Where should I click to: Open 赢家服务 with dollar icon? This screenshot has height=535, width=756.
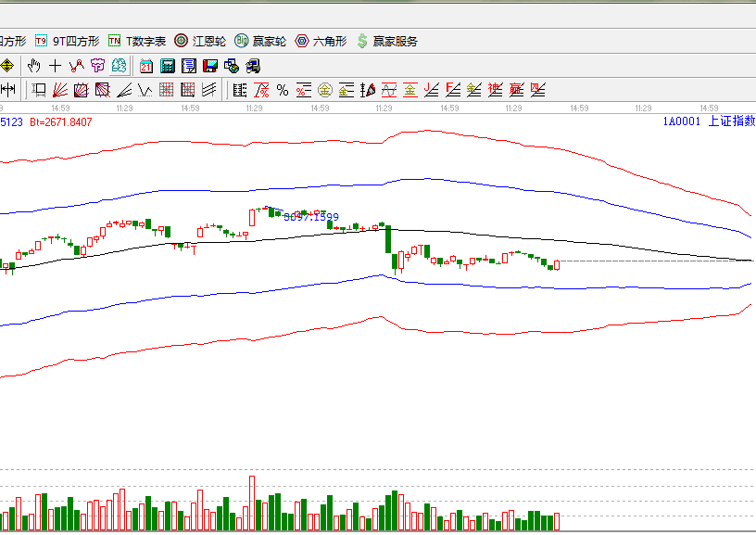pos(386,41)
